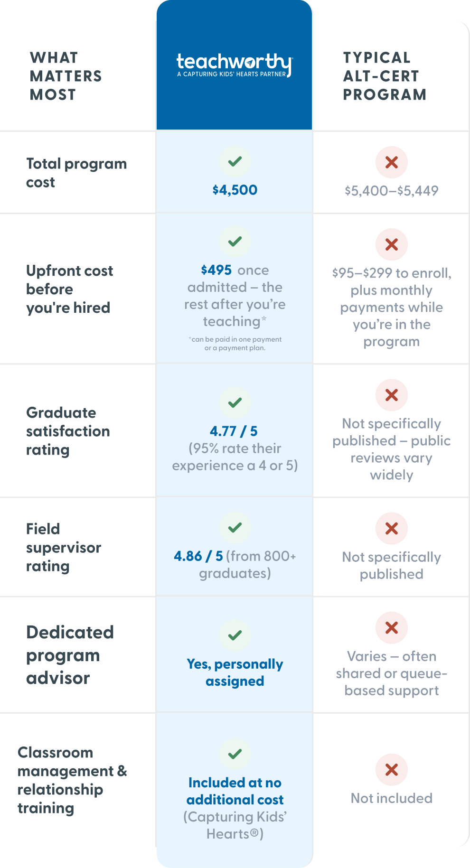The height and width of the screenshot is (868, 470).
Task: Click the green checkmark above Included at no additional cost
Action: (235, 754)
